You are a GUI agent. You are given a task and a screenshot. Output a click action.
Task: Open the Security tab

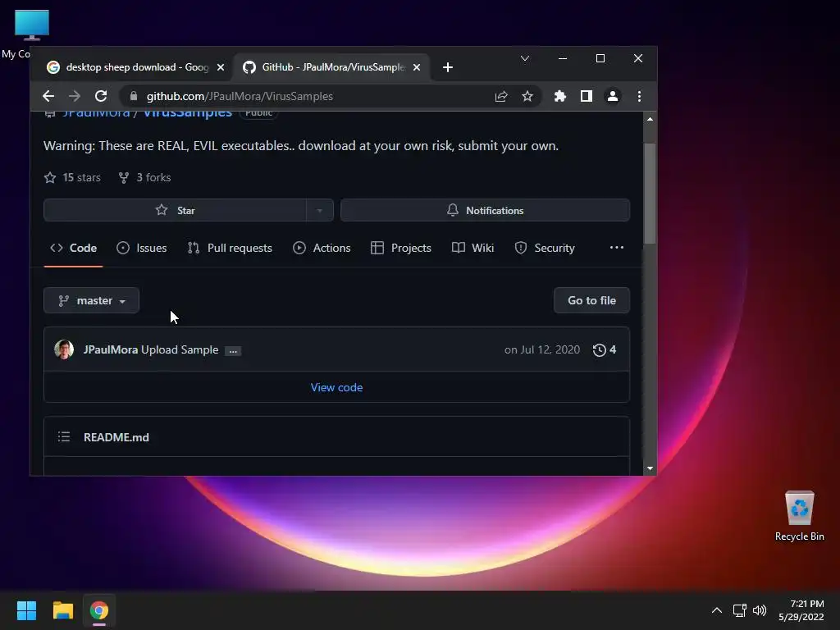[x=545, y=248]
